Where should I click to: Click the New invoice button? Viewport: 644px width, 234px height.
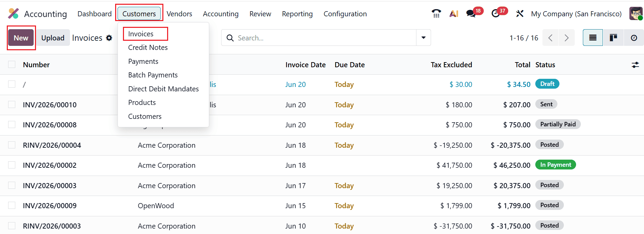pyautogui.click(x=21, y=38)
